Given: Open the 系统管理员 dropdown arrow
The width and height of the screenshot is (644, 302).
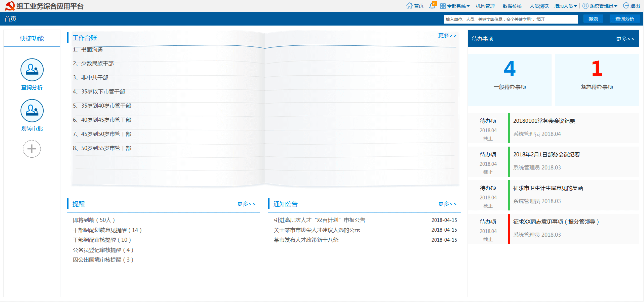Looking at the screenshot, I should click(x=616, y=6).
